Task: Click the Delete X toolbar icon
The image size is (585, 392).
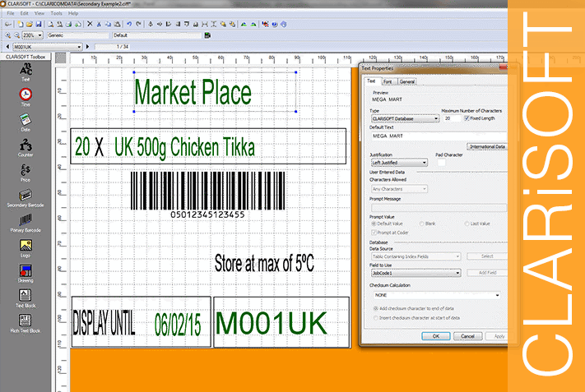Action: click(90, 24)
